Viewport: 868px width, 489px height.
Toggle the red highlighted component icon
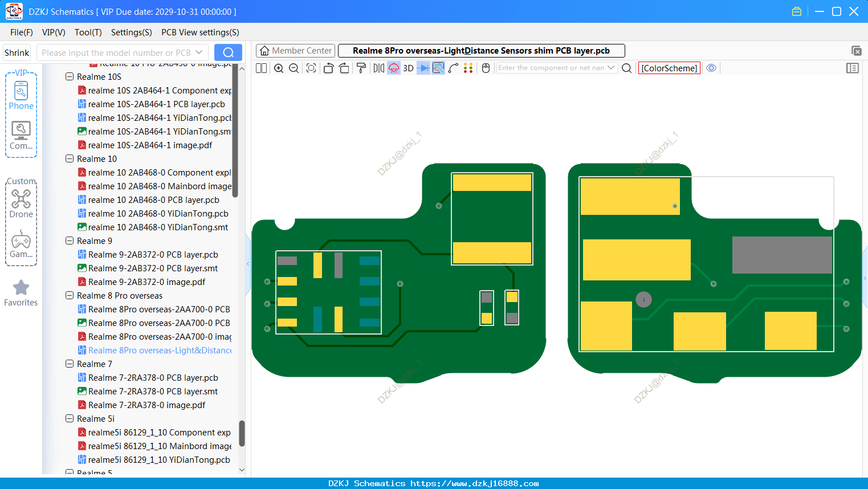[394, 68]
